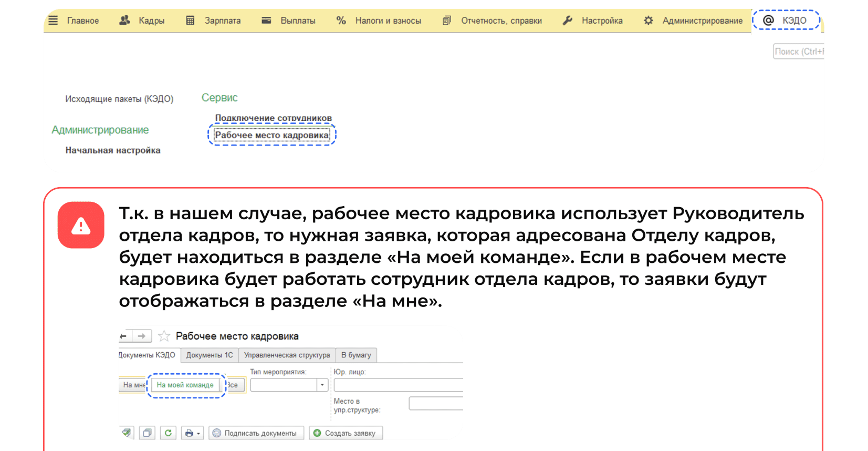
Task: Open the main hamburger menu icon
Action: pos(53,20)
